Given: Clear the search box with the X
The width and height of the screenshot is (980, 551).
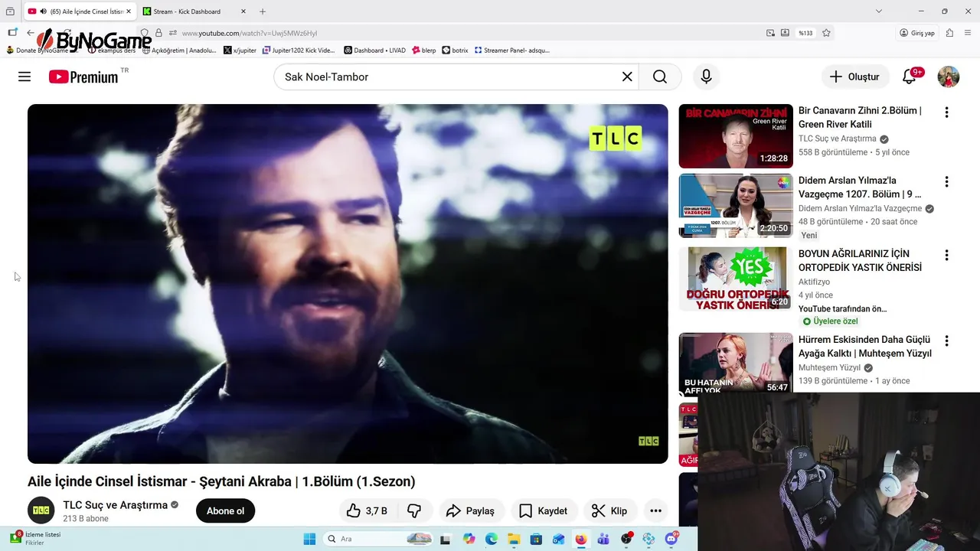Looking at the screenshot, I should pyautogui.click(x=627, y=77).
